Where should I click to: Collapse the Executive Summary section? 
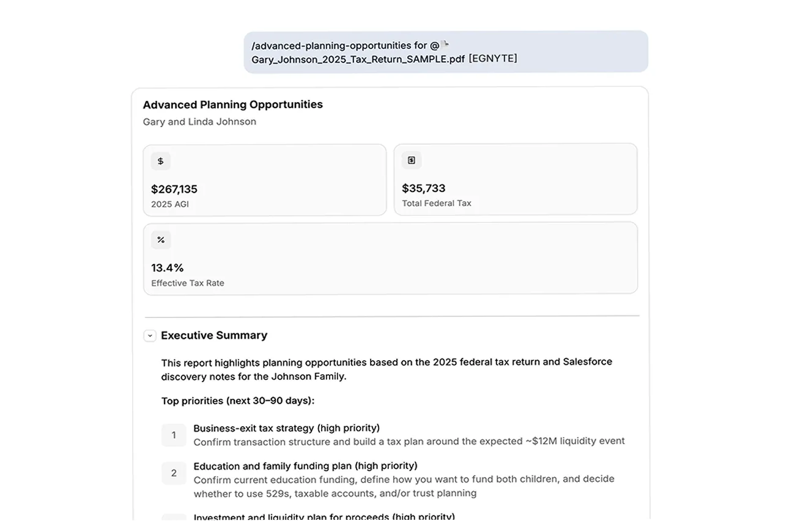(150, 336)
